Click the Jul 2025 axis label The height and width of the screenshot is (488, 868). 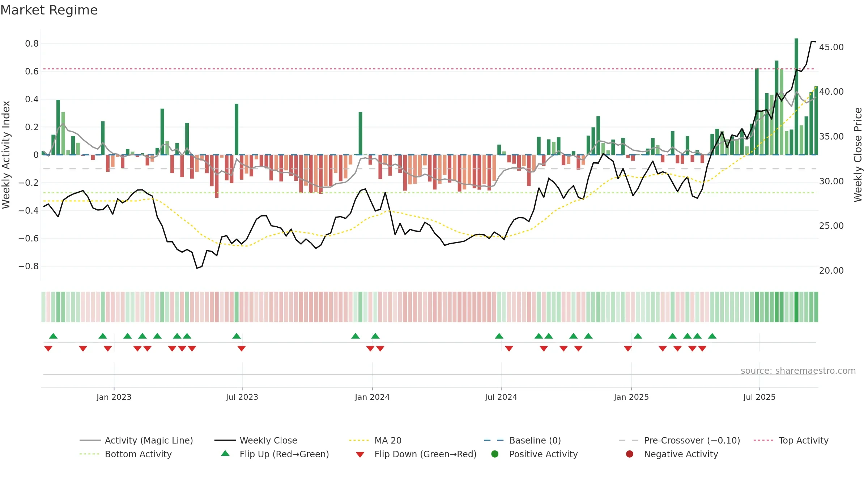point(759,397)
